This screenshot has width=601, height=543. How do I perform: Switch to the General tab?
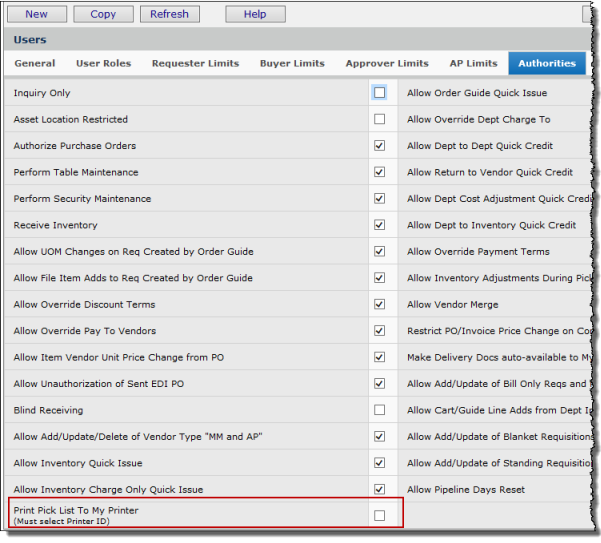click(35, 63)
